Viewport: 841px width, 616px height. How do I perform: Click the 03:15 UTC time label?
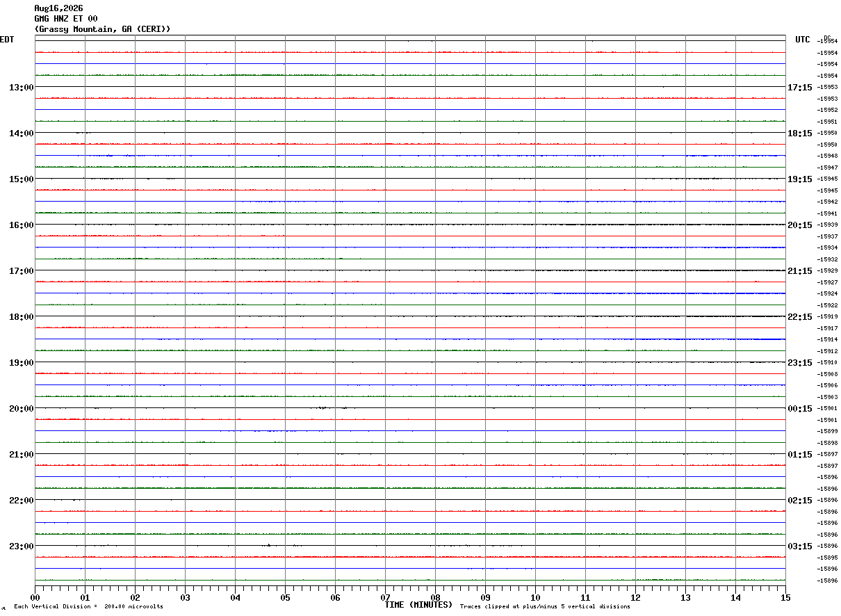[x=799, y=546]
